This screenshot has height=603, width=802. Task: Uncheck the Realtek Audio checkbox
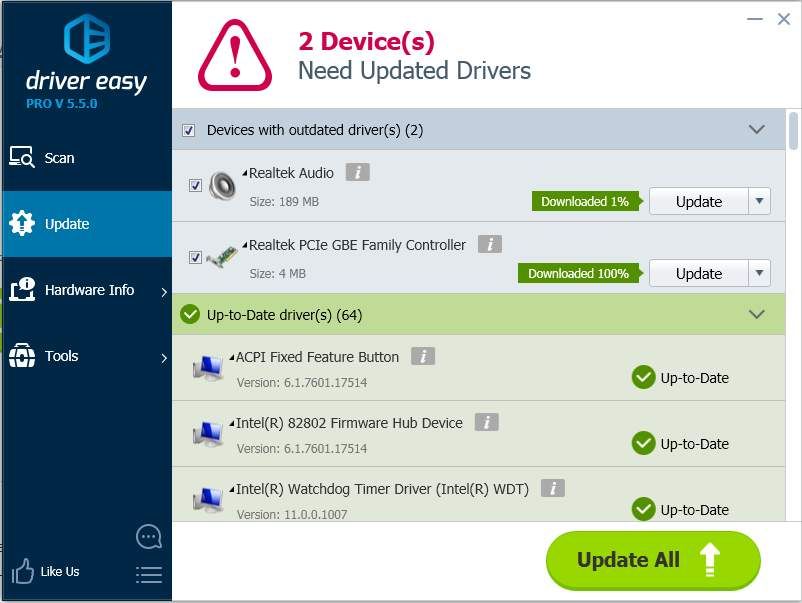pos(195,185)
